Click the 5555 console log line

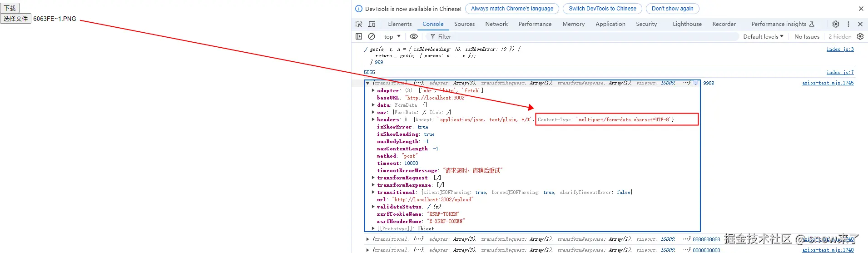pyautogui.click(x=369, y=72)
